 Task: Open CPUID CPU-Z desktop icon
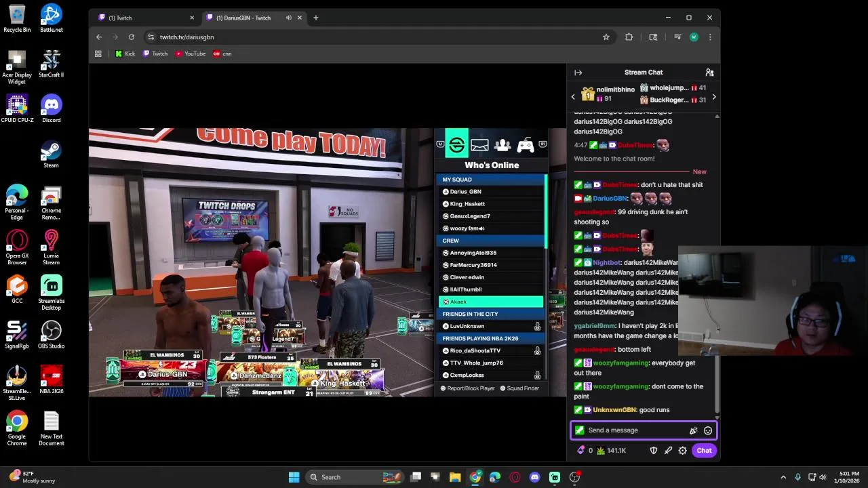pyautogui.click(x=17, y=108)
